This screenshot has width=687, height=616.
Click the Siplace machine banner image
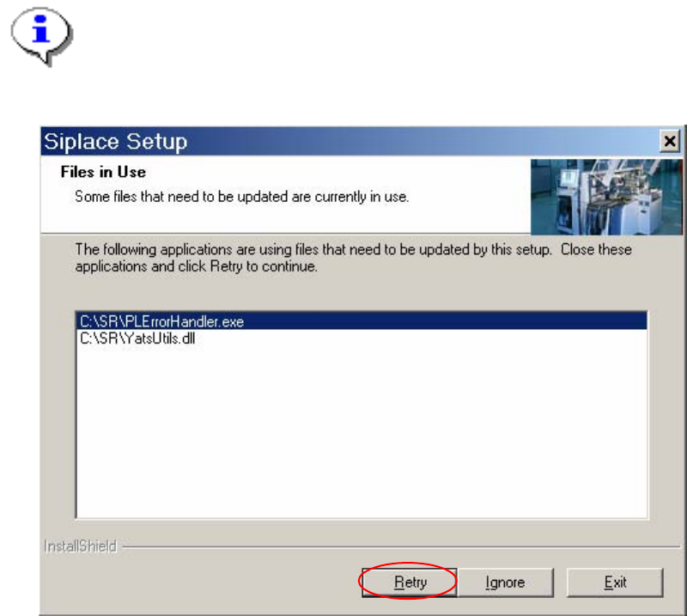coord(606,197)
